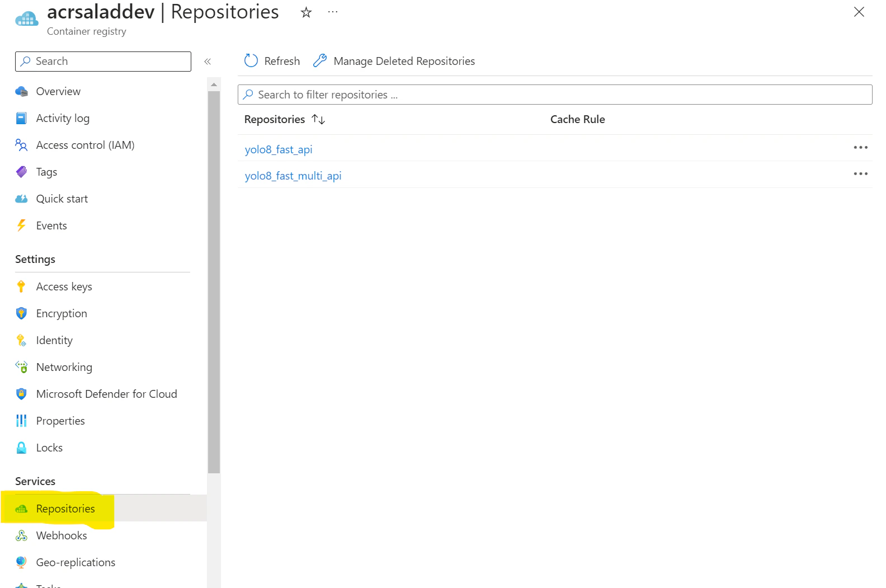This screenshot has width=886, height=588.
Task: Click the Locks padlock icon
Action: pyautogui.click(x=21, y=448)
